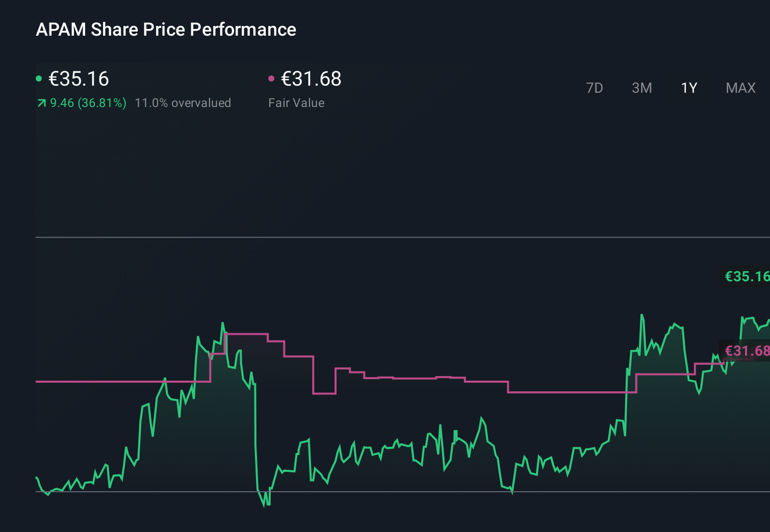This screenshot has width=770, height=532.
Task: Select the green €35.16 price label on chart
Action: 746,277
